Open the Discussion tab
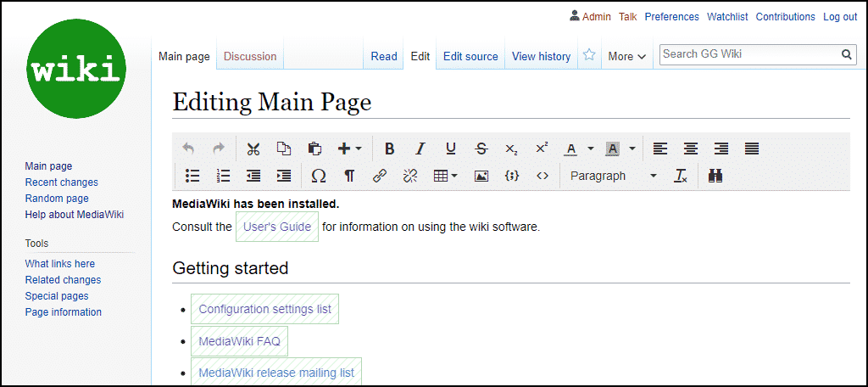 point(250,56)
